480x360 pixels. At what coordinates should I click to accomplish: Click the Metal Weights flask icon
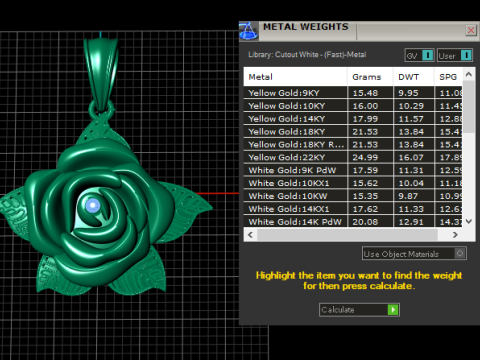[248, 31]
